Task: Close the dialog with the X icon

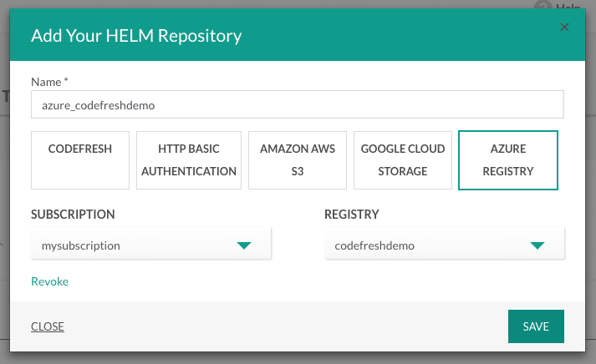Action: click(x=564, y=27)
